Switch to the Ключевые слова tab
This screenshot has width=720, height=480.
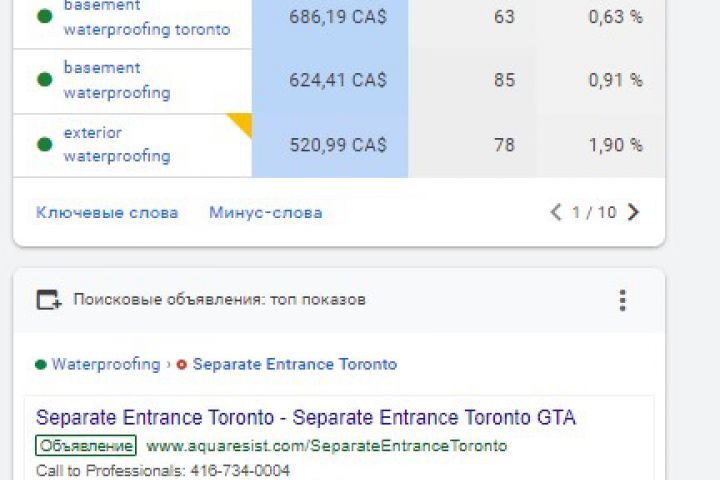tap(107, 212)
